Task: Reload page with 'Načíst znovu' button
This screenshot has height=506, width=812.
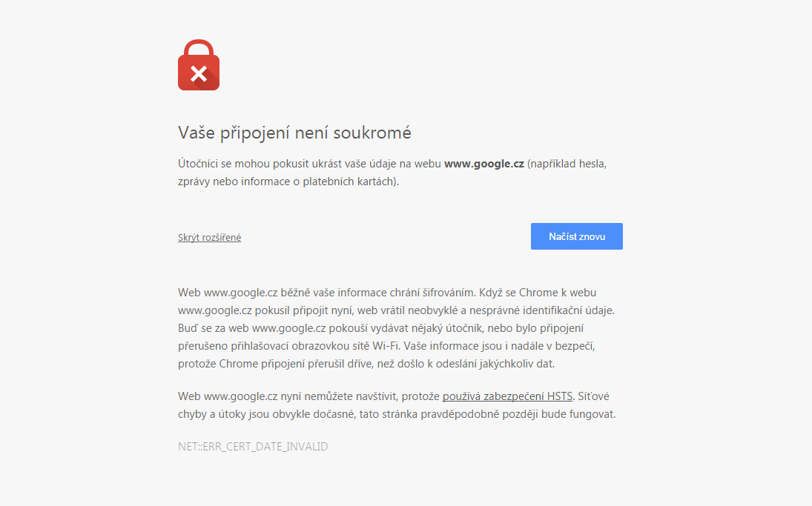Action: [x=576, y=236]
